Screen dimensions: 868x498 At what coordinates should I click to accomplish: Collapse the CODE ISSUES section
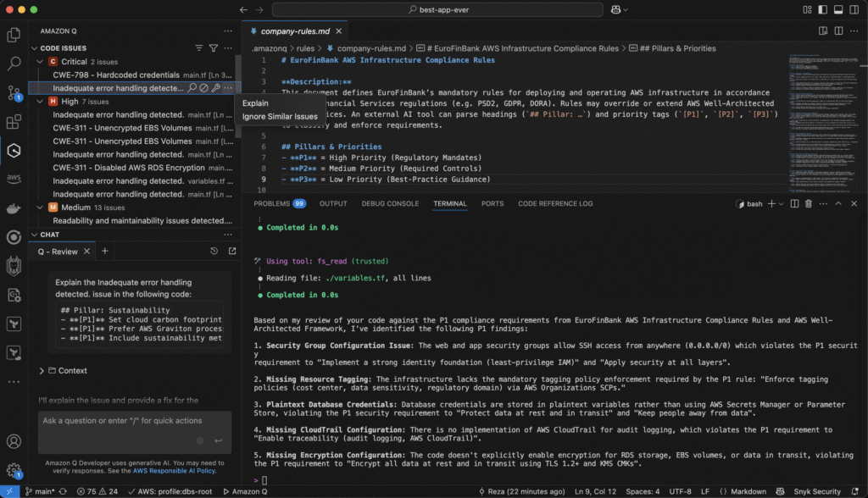point(35,48)
